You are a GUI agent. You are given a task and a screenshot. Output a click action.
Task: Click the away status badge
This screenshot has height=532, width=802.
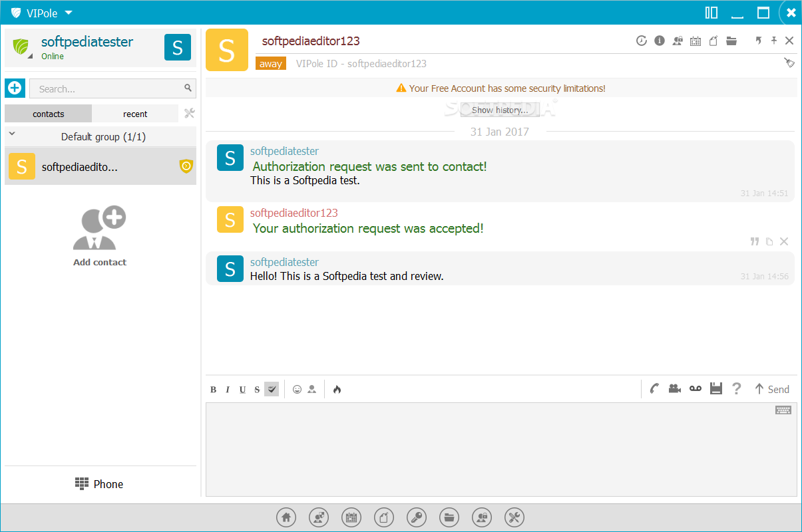pyautogui.click(x=271, y=64)
